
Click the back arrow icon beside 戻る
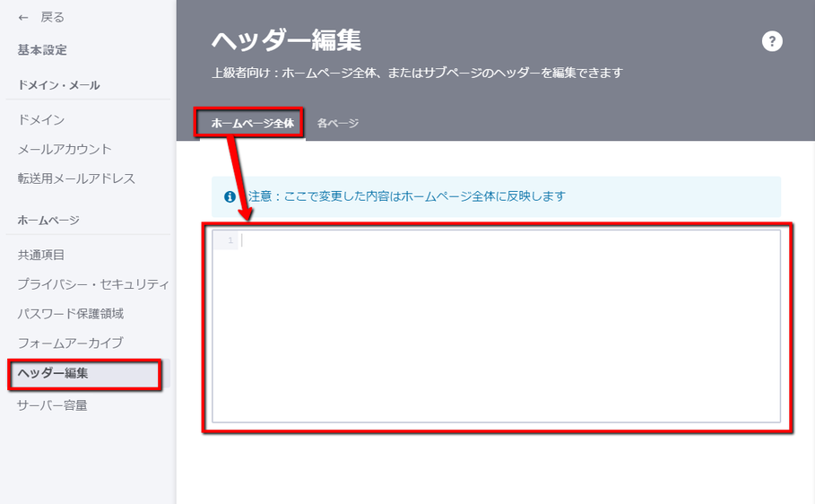pos(23,18)
